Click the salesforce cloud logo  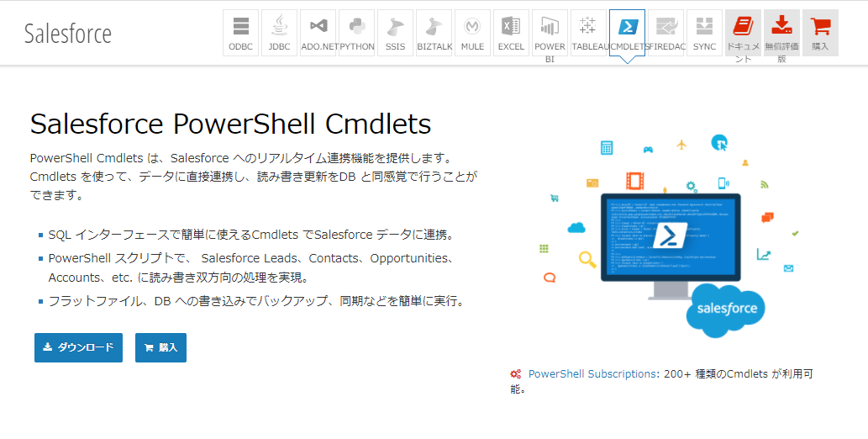tap(725, 309)
